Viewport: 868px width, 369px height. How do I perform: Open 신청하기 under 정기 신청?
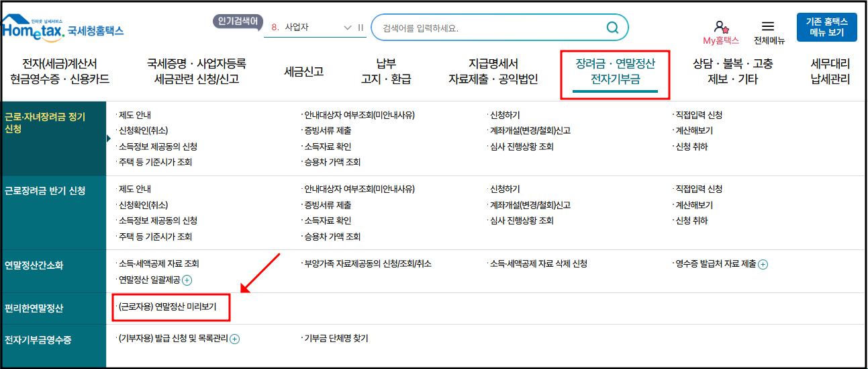point(505,116)
